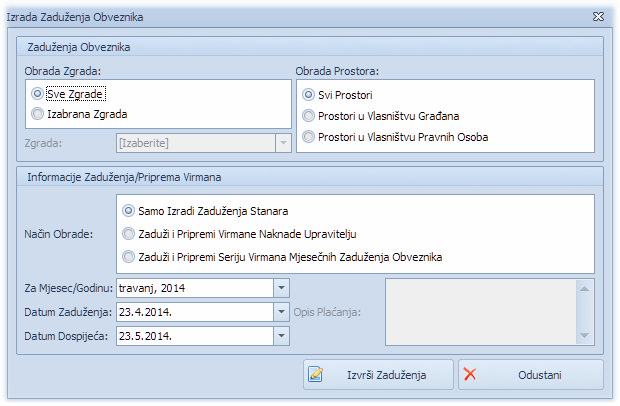Image resolution: width=620 pixels, height=406 pixels.
Task: Select Prostori u Vlasništvu Građana
Action: pos(308,115)
